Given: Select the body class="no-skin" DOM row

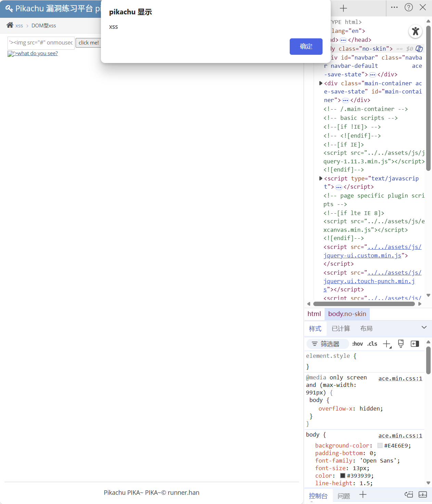Looking at the screenshot, I should 364,49.
